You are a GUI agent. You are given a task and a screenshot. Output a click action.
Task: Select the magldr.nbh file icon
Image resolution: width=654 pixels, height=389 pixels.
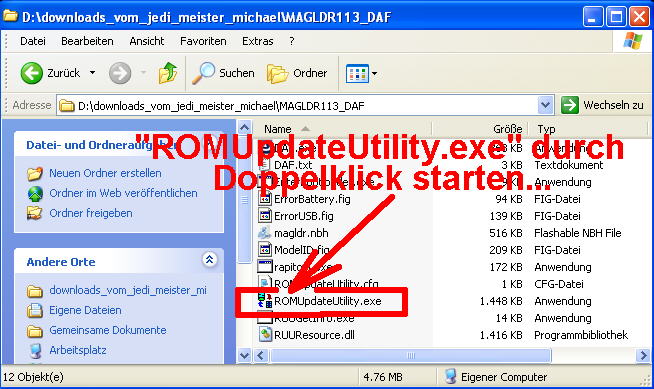pos(265,233)
